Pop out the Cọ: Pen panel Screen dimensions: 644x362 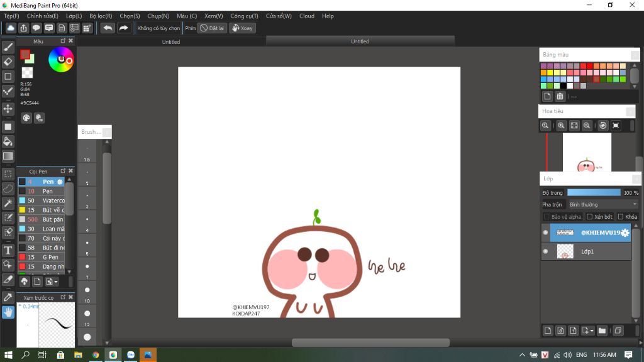point(63,171)
